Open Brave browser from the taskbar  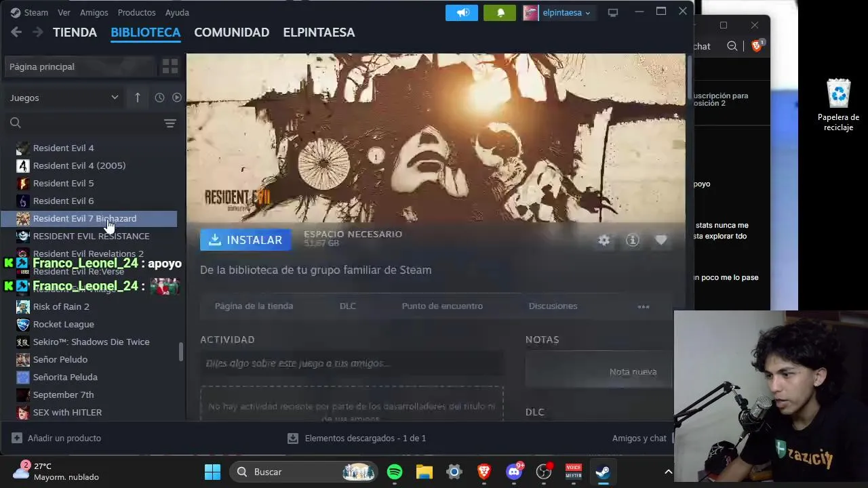pos(484,472)
